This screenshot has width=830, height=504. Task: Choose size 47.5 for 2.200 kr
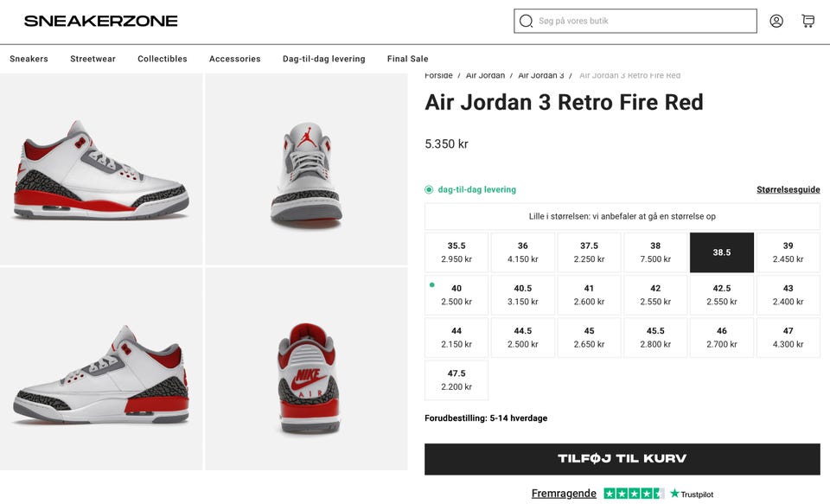[456, 380]
